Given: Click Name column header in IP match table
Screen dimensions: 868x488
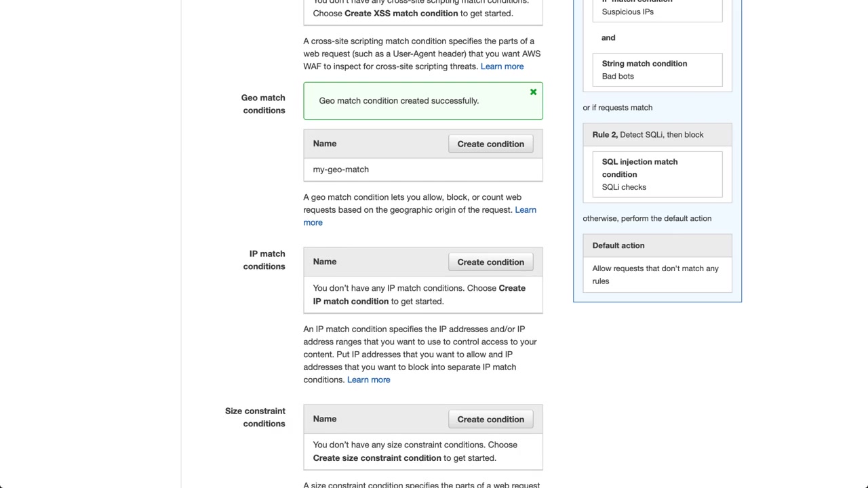Looking at the screenshot, I should pyautogui.click(x=325, y=262).
